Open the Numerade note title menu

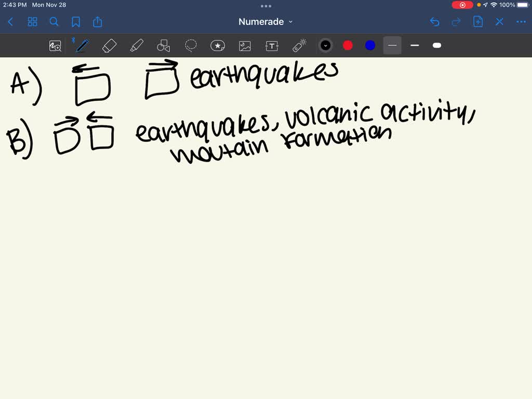point(265,22)
